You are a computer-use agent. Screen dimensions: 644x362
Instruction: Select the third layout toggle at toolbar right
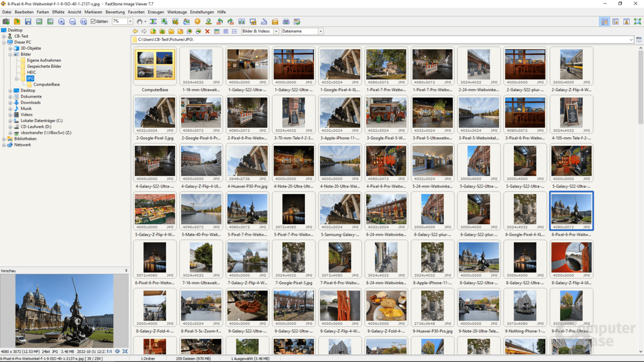tap(626, 22)
